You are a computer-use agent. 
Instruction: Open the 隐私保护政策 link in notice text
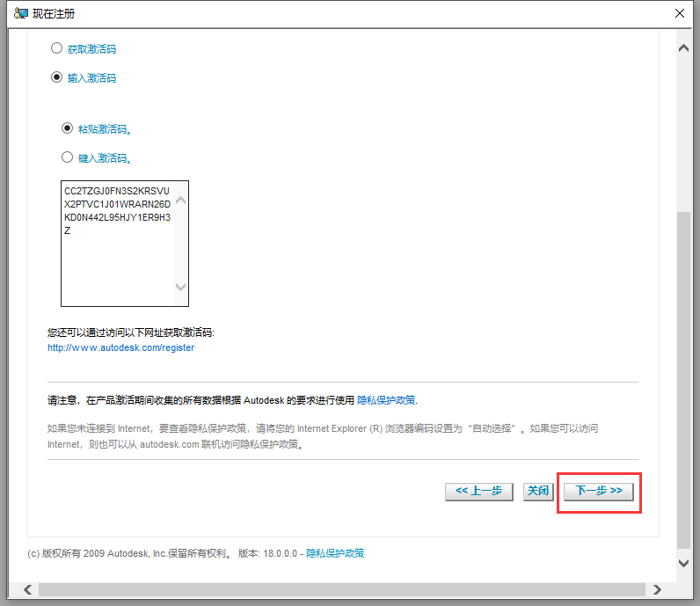point(386,400)
